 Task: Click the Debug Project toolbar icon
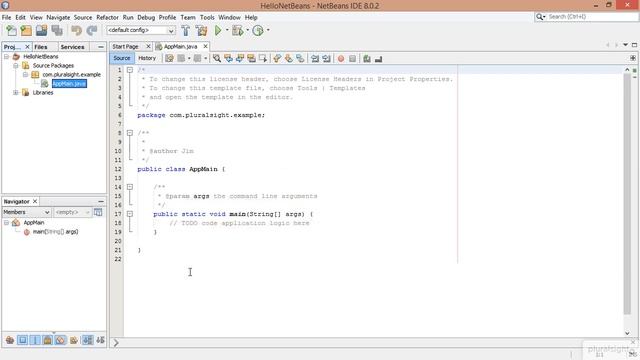[238, 31]
